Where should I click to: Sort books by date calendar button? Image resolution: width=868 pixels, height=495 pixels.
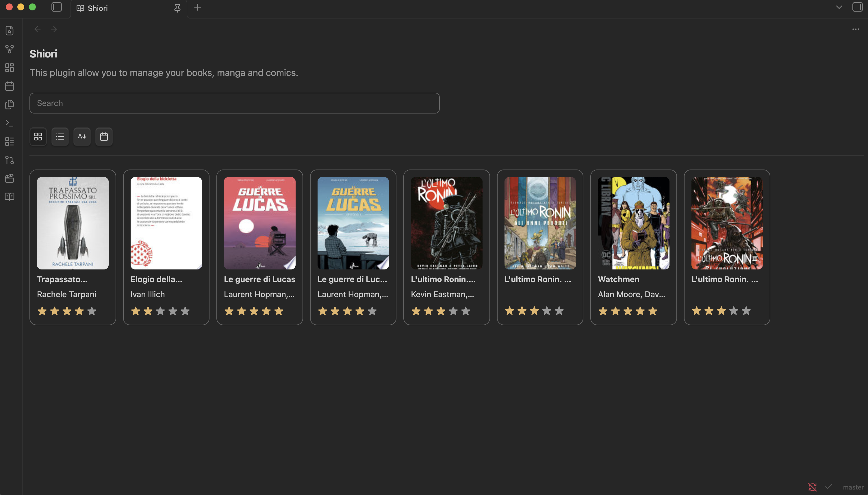pyautogui.click(x=104, y=137)
